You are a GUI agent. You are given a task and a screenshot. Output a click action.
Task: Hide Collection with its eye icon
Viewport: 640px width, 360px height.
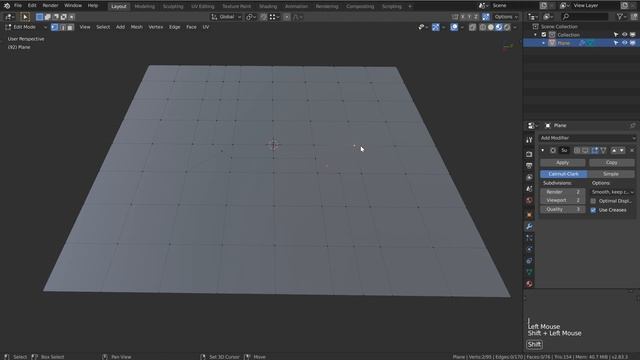point(624,35)
